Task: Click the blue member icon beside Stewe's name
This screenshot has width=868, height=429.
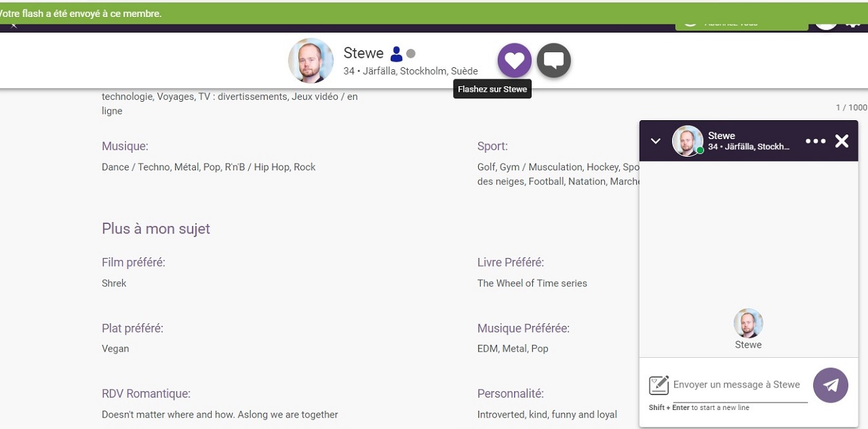Action: point(397,54)
